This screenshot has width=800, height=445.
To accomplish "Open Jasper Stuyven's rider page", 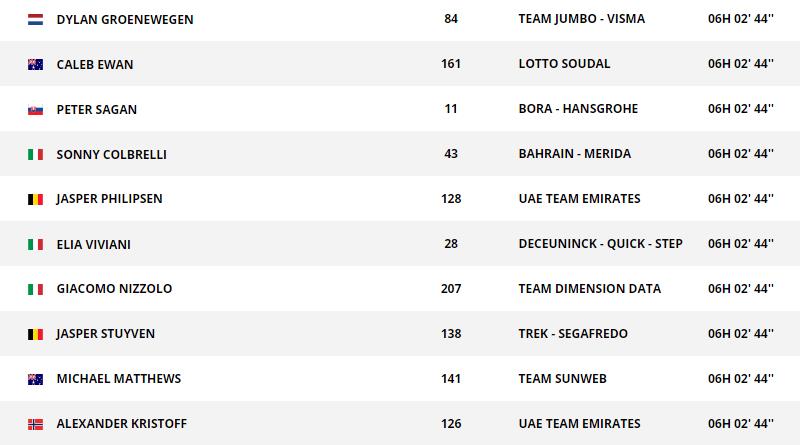I will [x=106, y=334].
